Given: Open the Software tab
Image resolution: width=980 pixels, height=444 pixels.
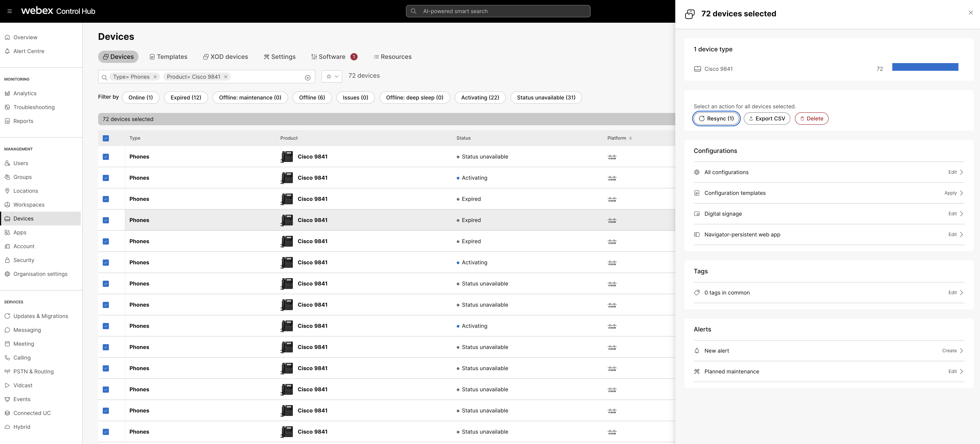Looking at the screenshot, I should point(328,57).
